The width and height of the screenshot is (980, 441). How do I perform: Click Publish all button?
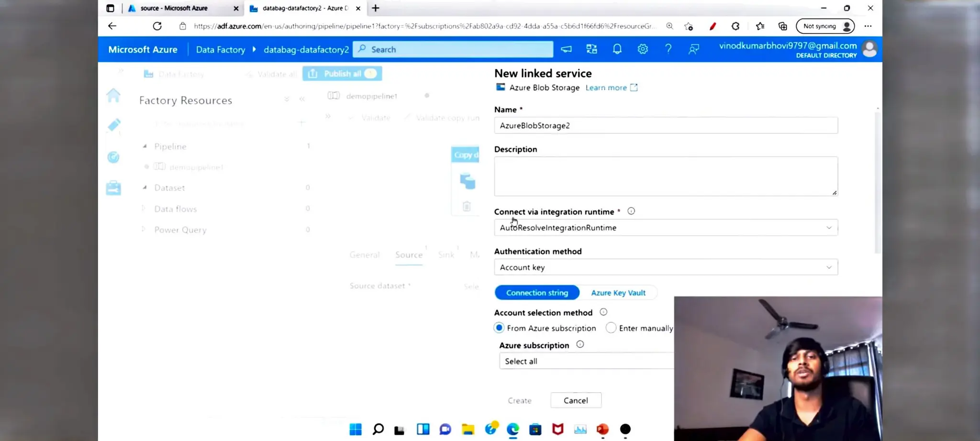pos(342,74)
